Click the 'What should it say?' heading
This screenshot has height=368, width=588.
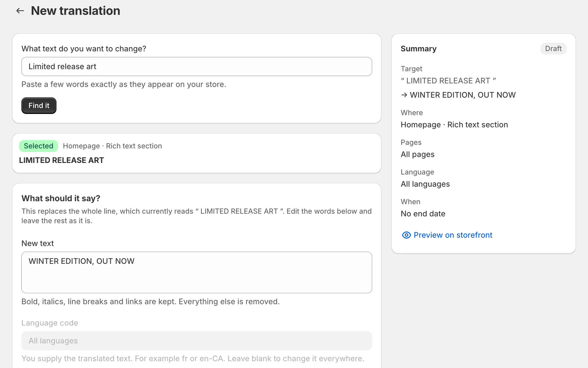click(x=61, y=199)
